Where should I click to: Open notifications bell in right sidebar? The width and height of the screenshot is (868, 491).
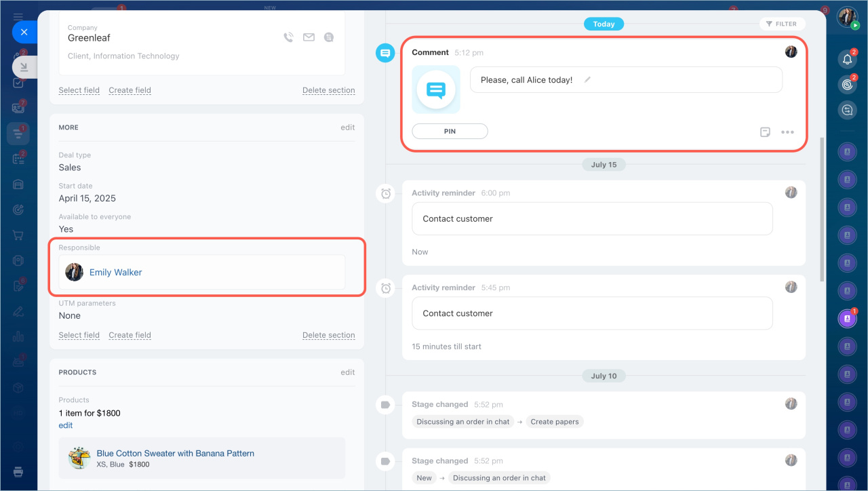(x=847, y=60)
